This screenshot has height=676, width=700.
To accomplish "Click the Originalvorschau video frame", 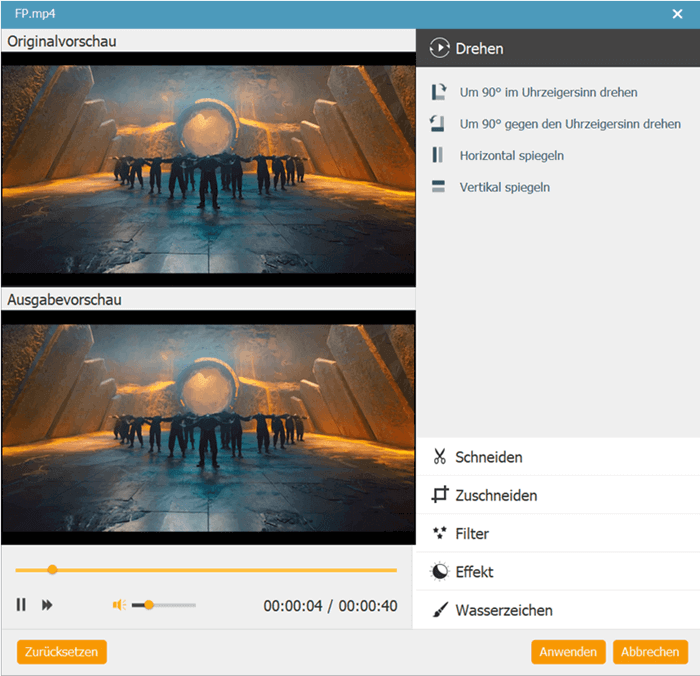I will [208, 169].
